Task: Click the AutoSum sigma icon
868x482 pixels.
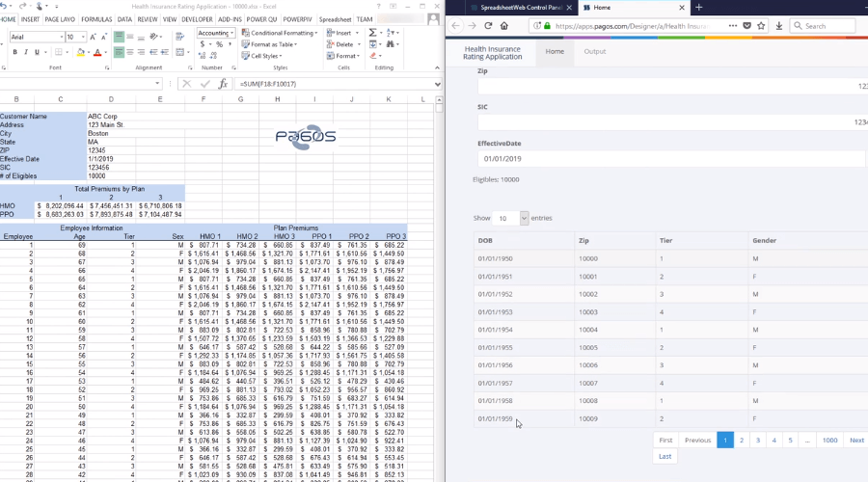Action: (372, 33)
